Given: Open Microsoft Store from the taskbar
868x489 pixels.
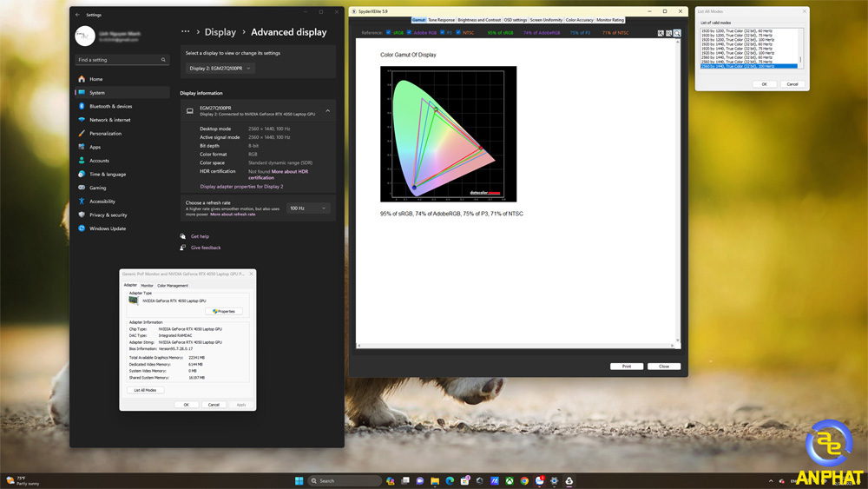Looking at the screenshot, I should (464, 480).
